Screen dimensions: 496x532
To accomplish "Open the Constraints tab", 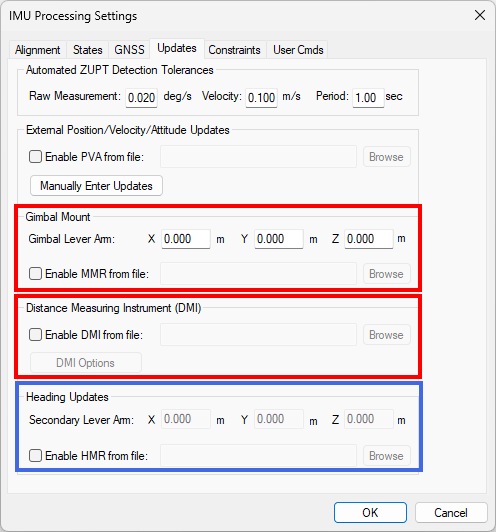I will tap(234, 50).
